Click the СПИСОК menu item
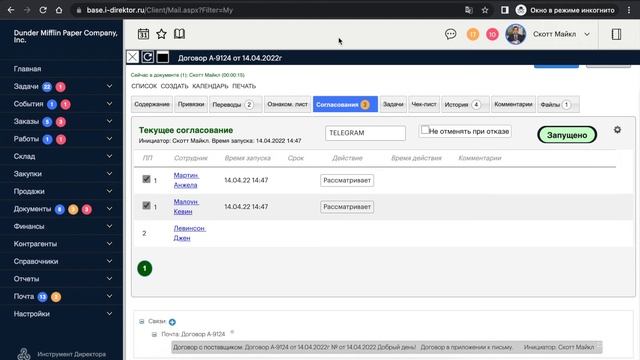Image resolution: width=640 pixels, height=360 pixels. 144,86
